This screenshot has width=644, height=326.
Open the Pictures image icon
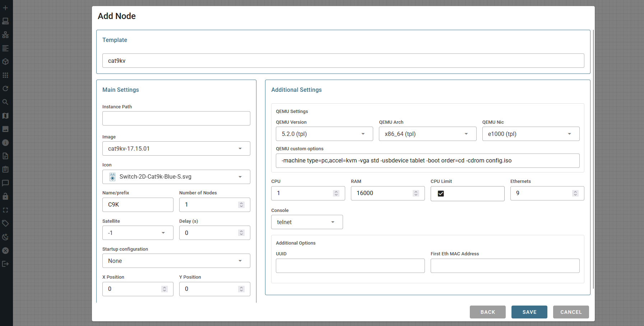coord(5,129)
